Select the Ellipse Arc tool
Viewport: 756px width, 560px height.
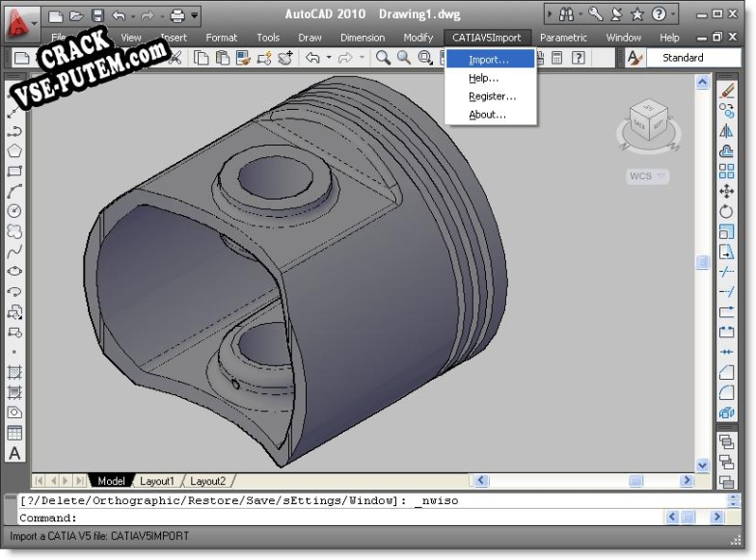tap(14, 291)
